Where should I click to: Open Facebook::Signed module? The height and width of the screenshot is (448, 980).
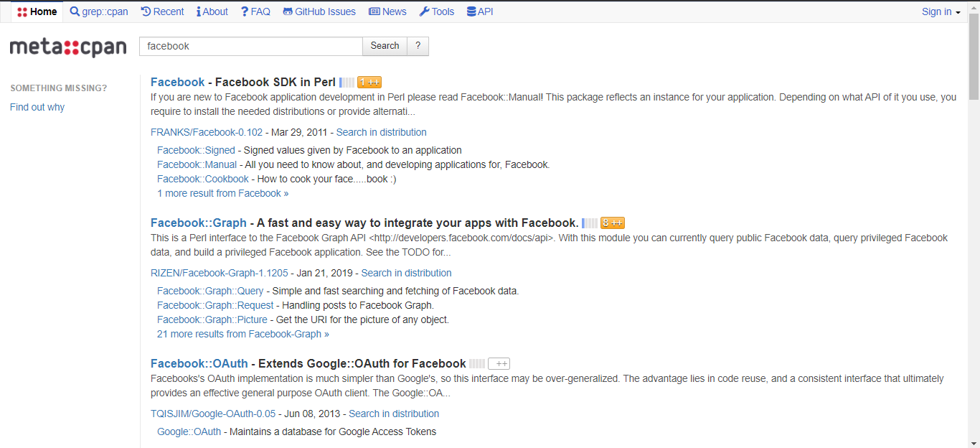196,150
